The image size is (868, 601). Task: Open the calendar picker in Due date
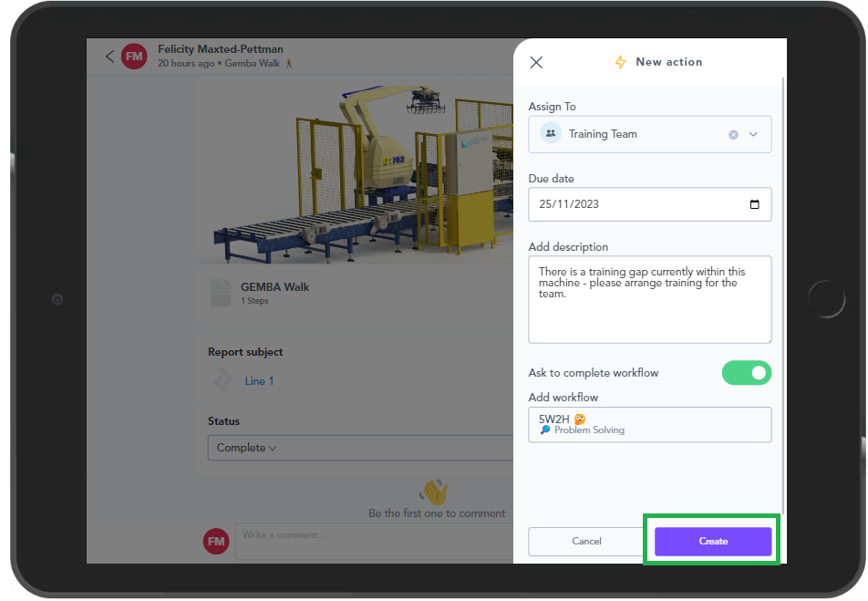point(754,204)
